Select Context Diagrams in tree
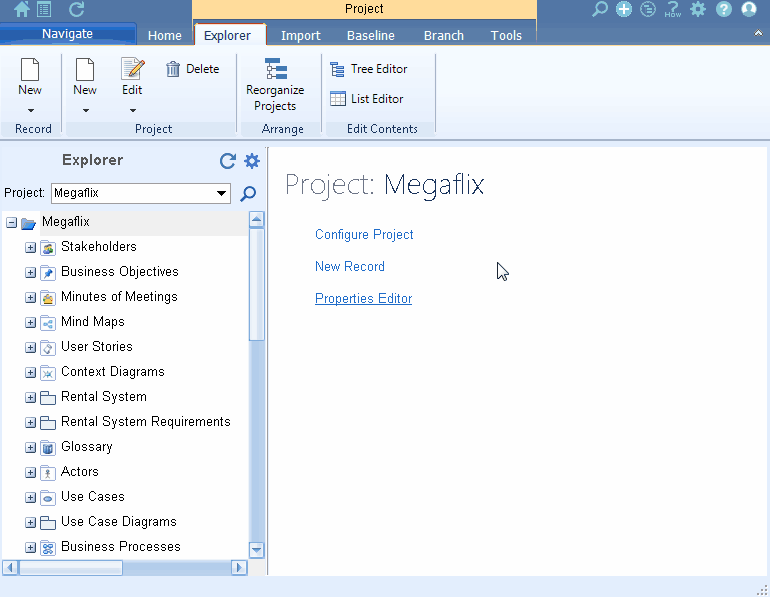The width and height of the screenshot is (770, 597). click(113, 372)
